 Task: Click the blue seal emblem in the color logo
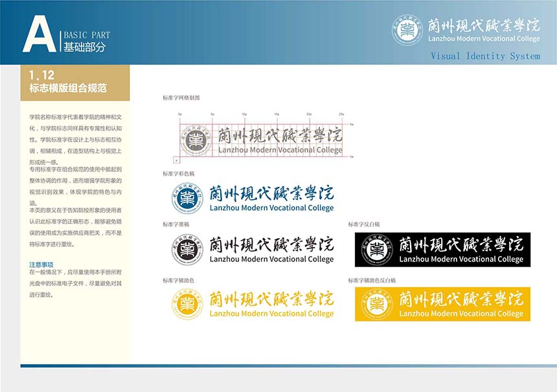tap(187, 197)
